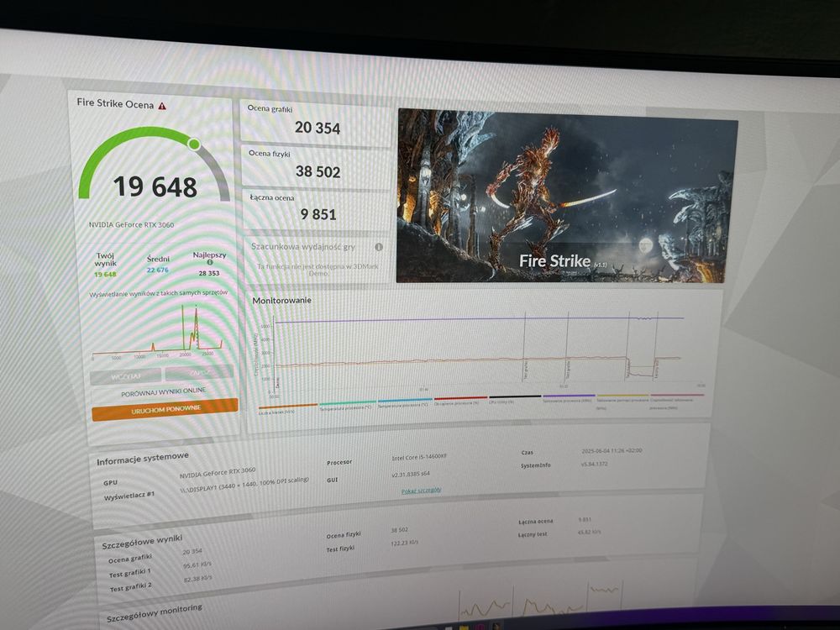Click the Łączna ocena score 9 851

pos(318,214)
